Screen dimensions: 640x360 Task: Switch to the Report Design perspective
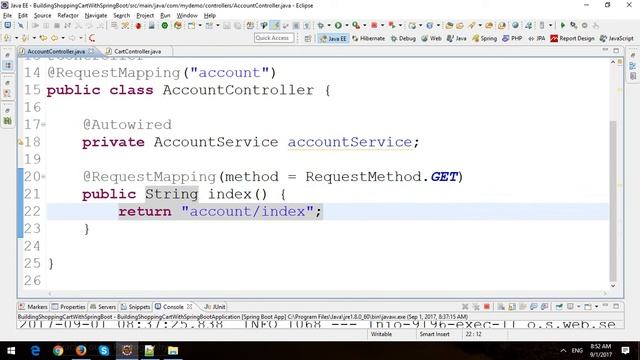[x=572, y=38]
